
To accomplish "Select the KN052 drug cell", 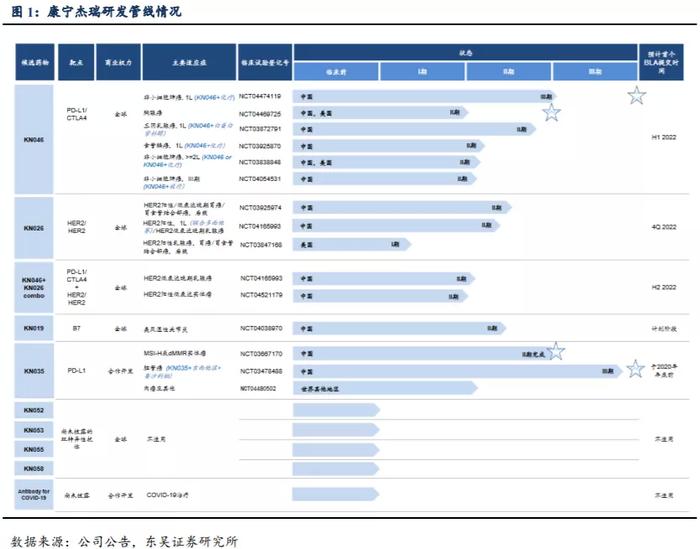I will point(34,410).
